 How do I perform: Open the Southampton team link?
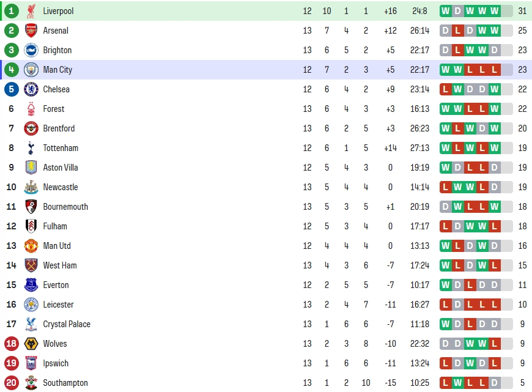(65, 383)
